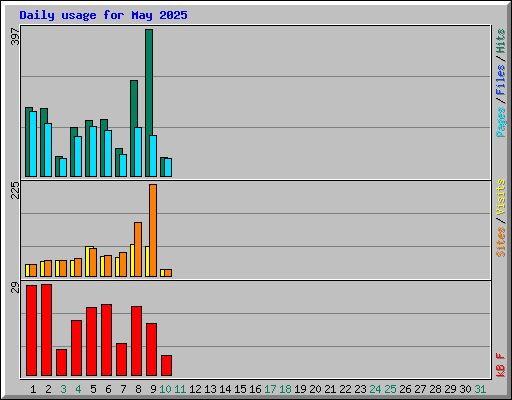Click green day 31 label on x-axis
The height and width of the screenshot is (400, 512).
(x=480, y=389)
